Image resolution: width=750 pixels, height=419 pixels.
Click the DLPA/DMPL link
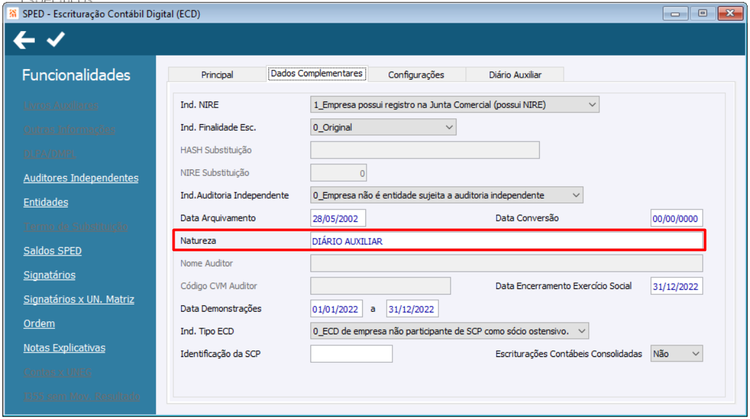coord(50,154)
